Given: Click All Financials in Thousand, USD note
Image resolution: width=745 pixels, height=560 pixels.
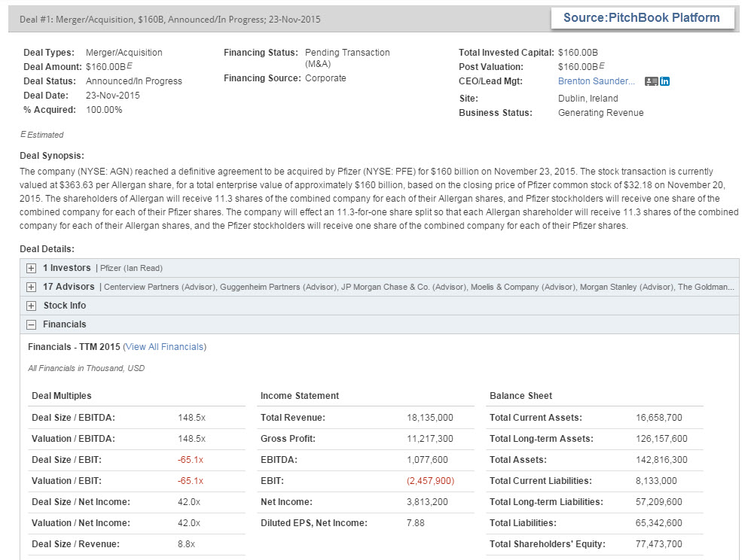Looking at the screenshot, I should 86,368.
